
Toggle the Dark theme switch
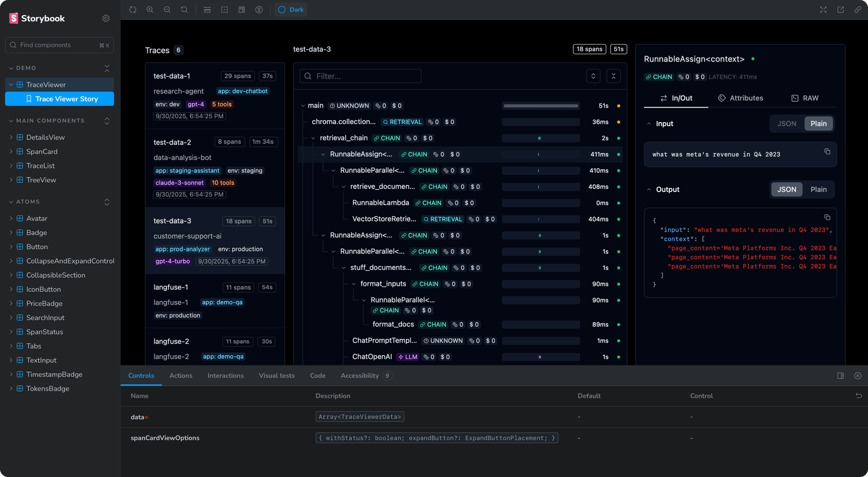pyautogui.click(x=291, y=9)
